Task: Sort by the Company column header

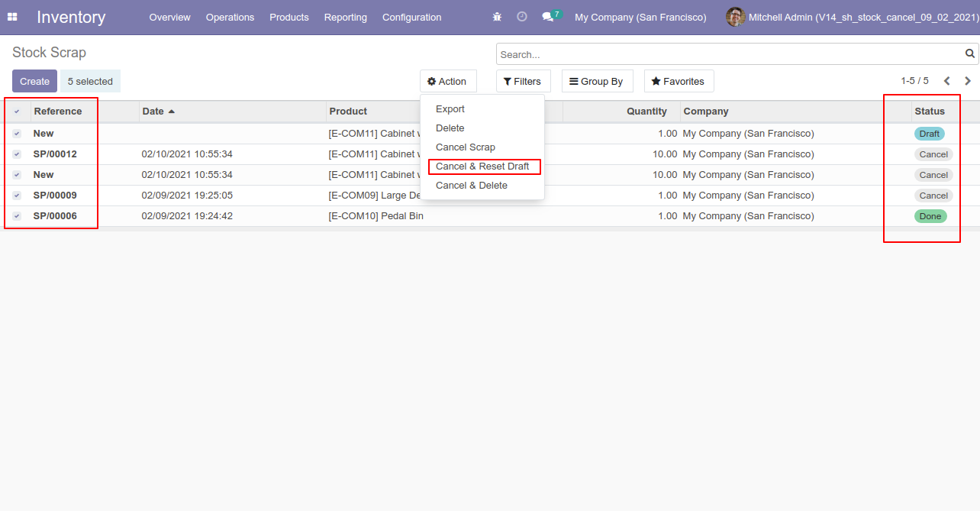Action: 796,112
